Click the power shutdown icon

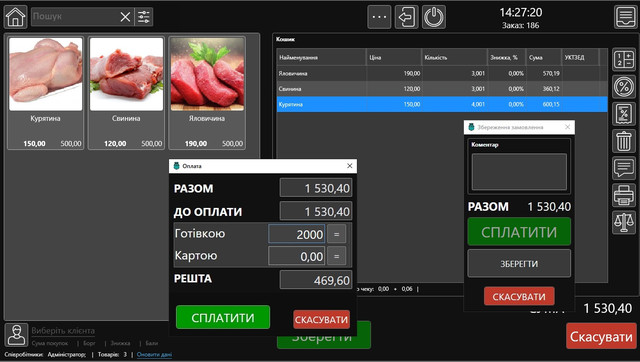point(433,17)
